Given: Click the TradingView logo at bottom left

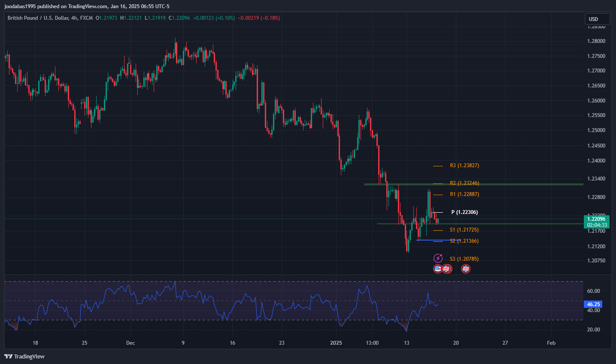Looking at the screenshot, I should [24, 356].
